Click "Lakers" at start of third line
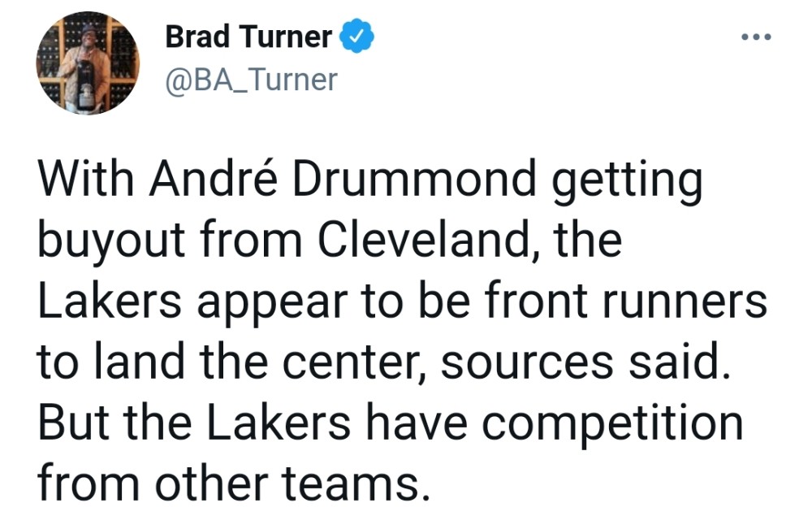 coord(110,301)
